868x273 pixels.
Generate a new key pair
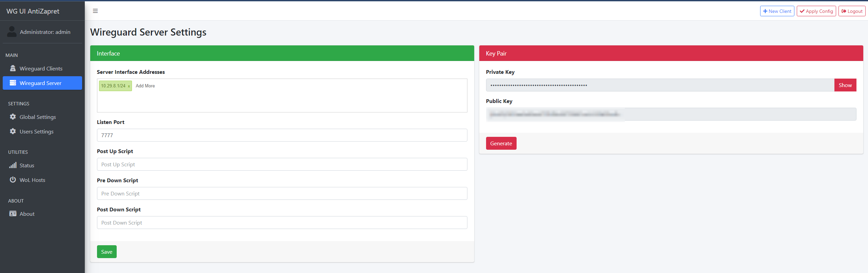(x=501, y=143)
